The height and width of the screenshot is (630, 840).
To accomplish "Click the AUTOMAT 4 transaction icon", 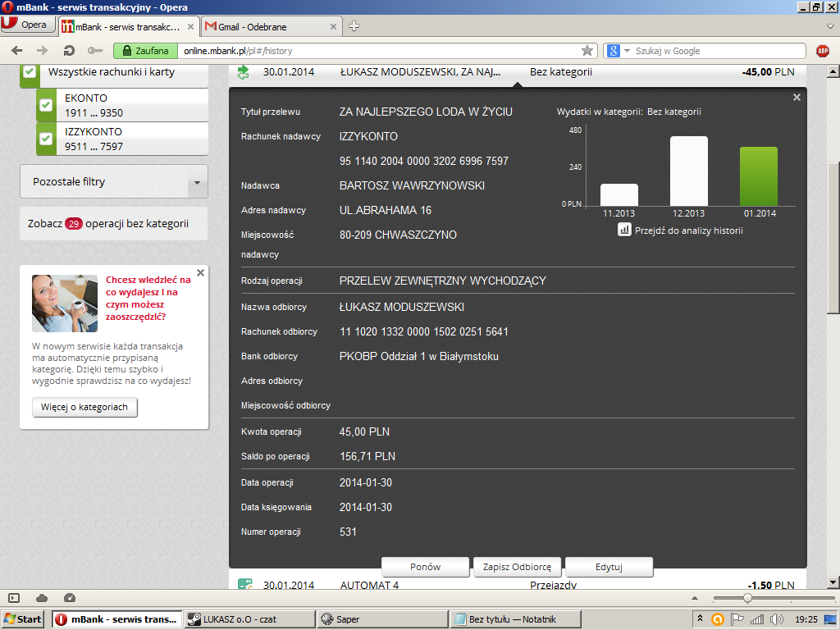I will pos(244,584).
